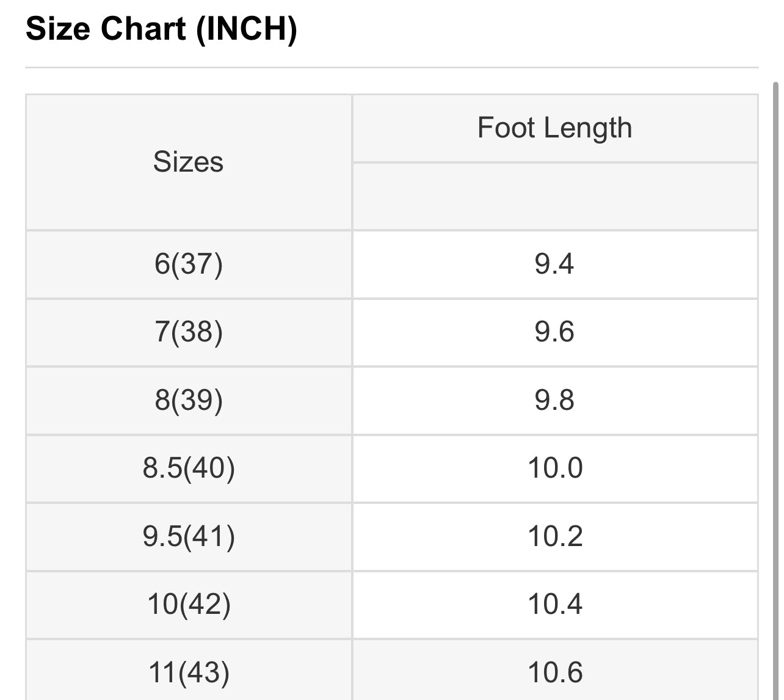Viewport: 784px width, 700px height.
Task: Select the 8(39) size cell
Action: pyautogui.click(x=188, y=401)
